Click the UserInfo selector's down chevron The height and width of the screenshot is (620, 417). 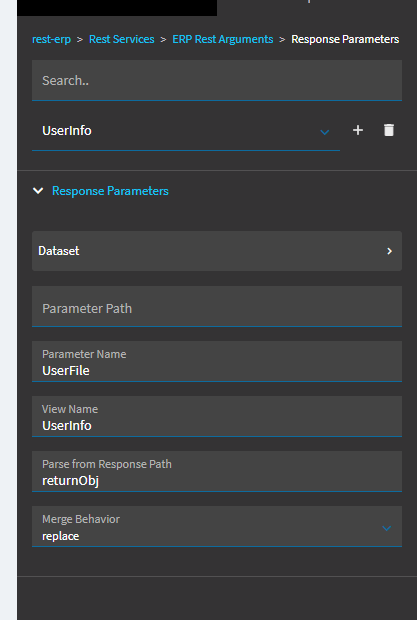click(325, 132)
